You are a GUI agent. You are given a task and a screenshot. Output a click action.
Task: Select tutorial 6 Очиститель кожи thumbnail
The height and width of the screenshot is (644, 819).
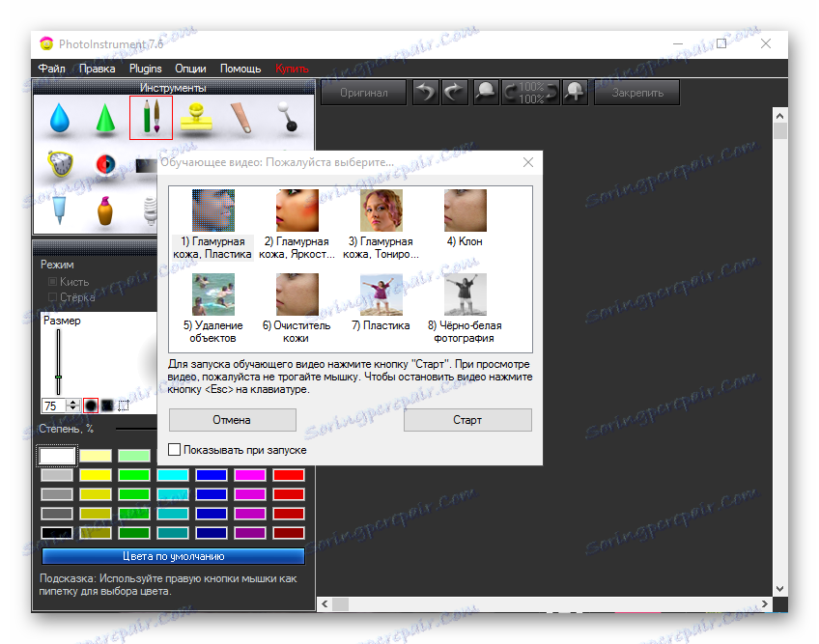coord(297,294)
